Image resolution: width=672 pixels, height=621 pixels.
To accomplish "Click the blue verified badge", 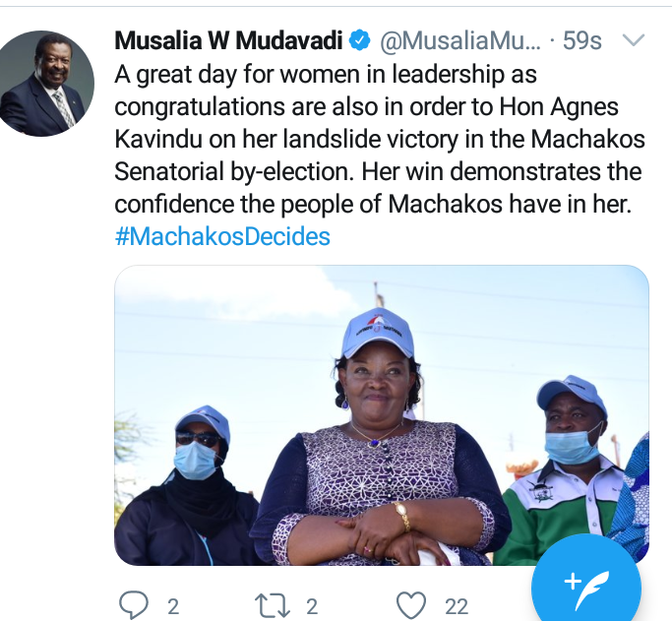I will pos(359,40).
